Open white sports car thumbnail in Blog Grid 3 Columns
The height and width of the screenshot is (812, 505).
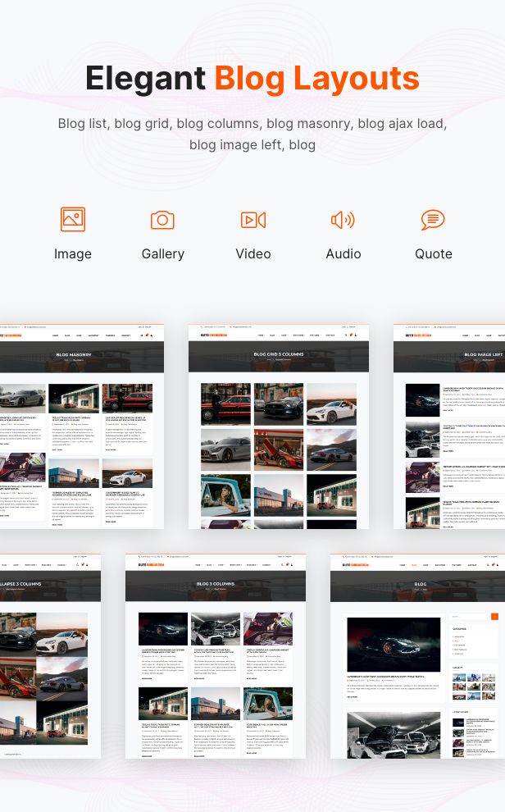coord(331,404)
